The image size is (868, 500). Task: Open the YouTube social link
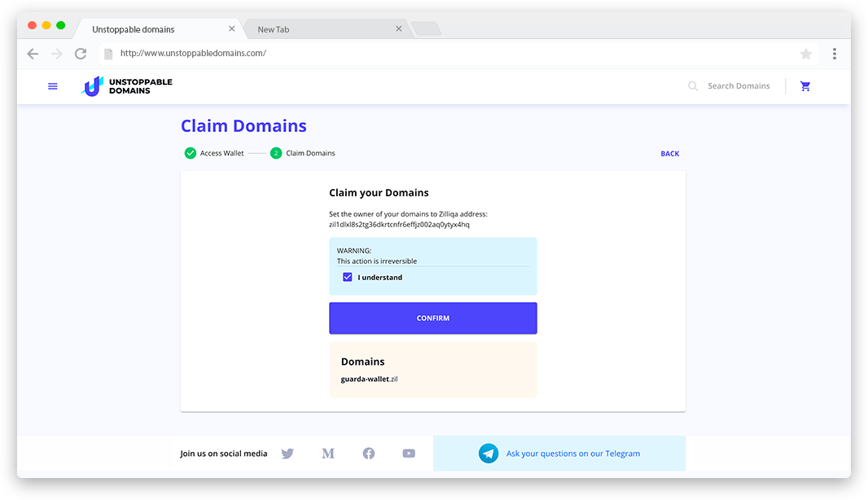[x=409, y=454]
